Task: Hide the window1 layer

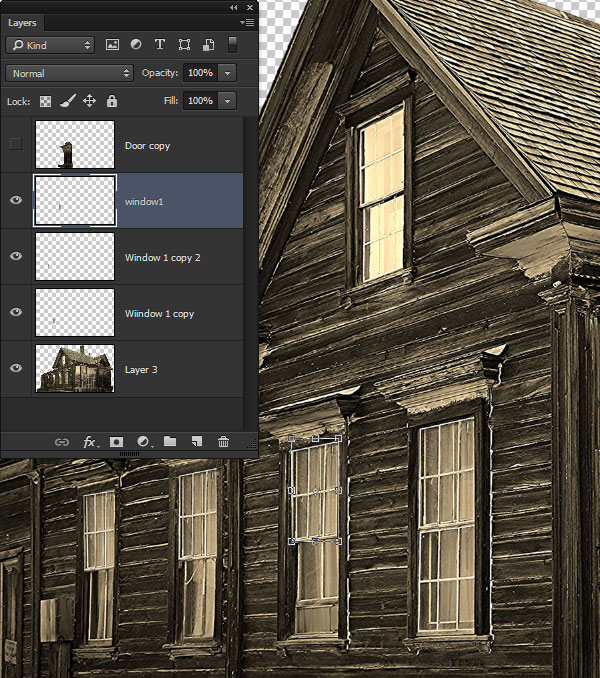Action: (15, 201)
